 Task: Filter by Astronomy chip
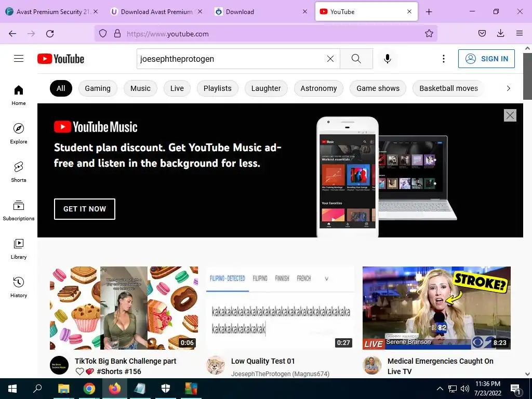(x=318, y=88)
